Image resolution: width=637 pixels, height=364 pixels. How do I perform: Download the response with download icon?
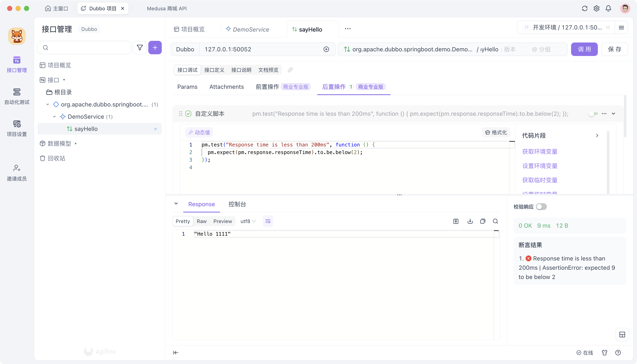click(470, 221)
